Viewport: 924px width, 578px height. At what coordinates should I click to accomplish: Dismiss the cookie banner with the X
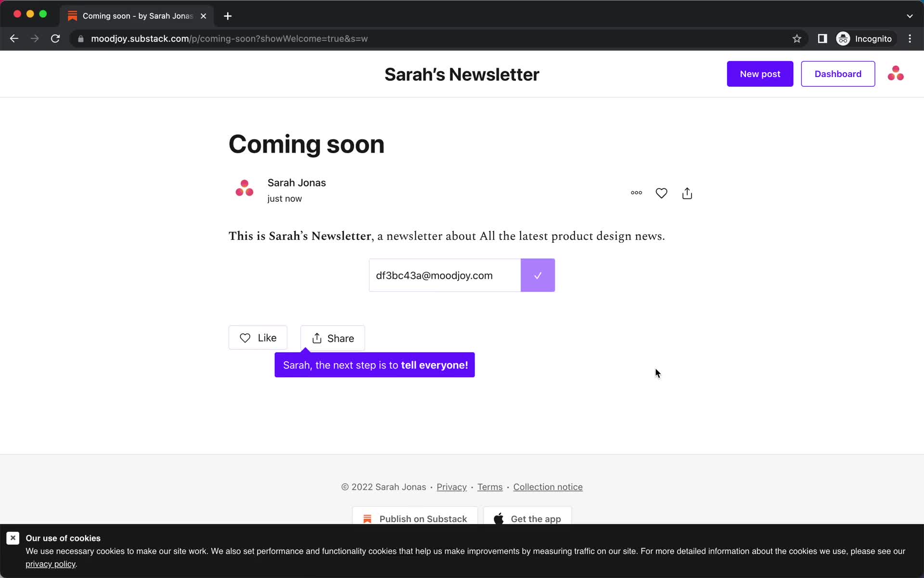point(13,538)
